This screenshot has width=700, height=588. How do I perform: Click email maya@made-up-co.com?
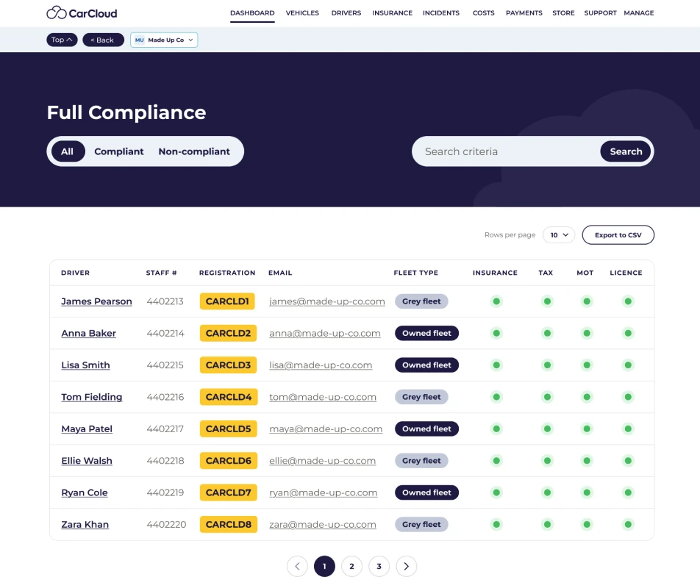click(326, 429)
